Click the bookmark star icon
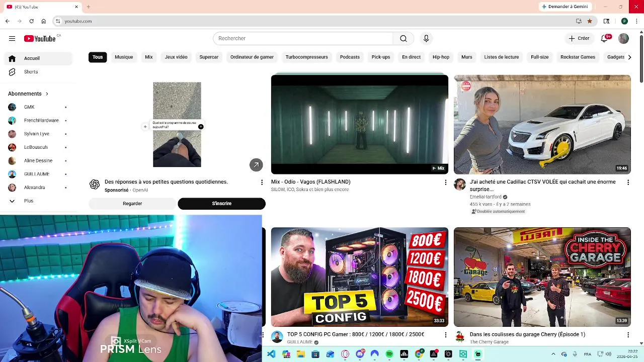The height and width of the screenshot is (362, 644). [x=590, y=21]
